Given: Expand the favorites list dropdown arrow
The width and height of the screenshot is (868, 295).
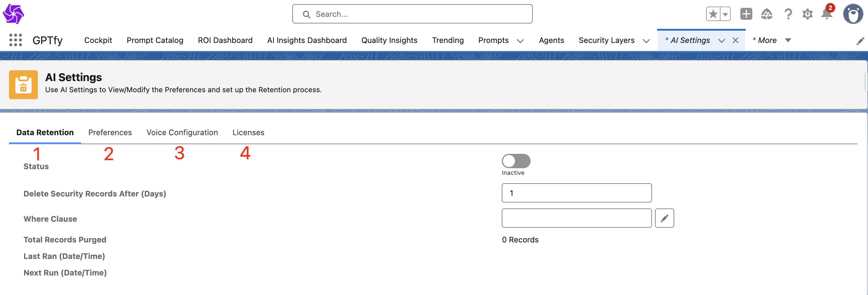Looking at the screenshot, I should click(x=725, y=14).
